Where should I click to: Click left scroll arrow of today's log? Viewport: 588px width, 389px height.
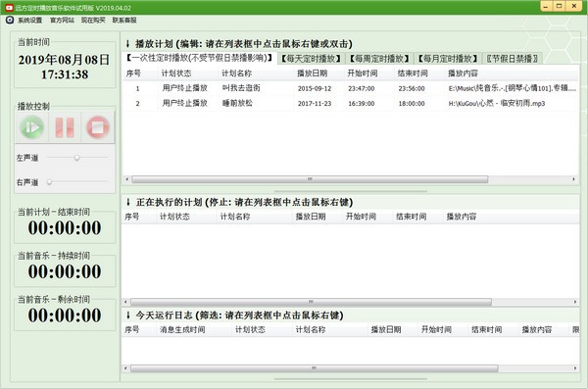tap(125, 368)
